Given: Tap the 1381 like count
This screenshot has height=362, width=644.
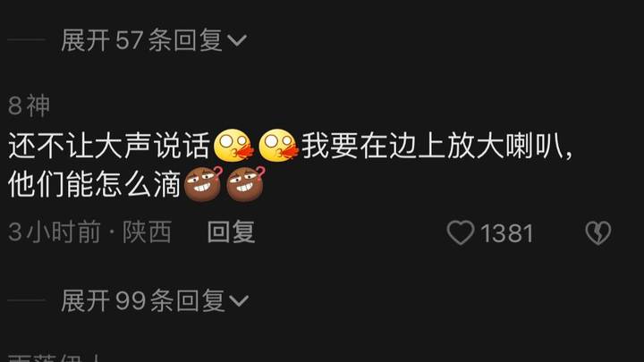Looking at the screenshot, I should 507,233.
